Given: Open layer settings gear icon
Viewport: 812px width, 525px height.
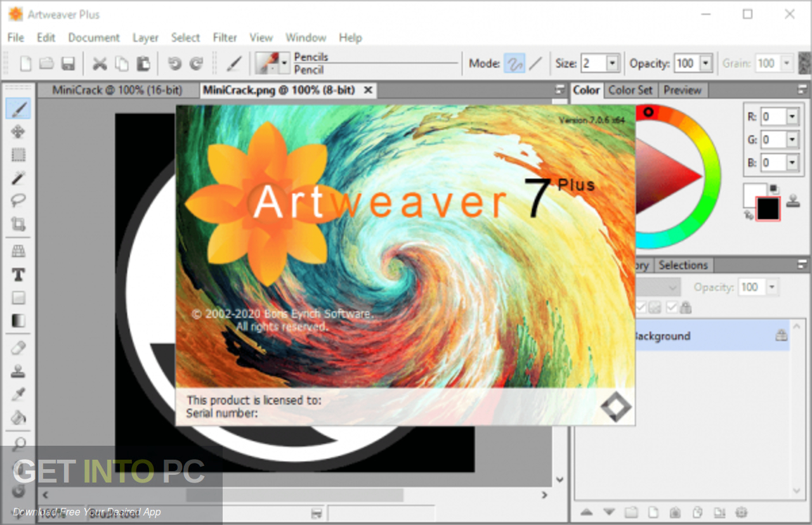Looking at the screenshot, I should 742,512.
